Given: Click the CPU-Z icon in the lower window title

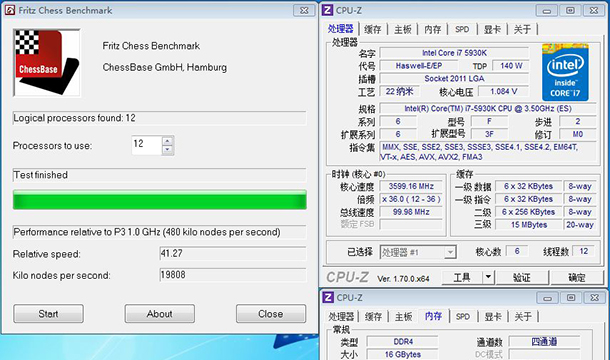Looking at the screenshot, I should [328, 297].
